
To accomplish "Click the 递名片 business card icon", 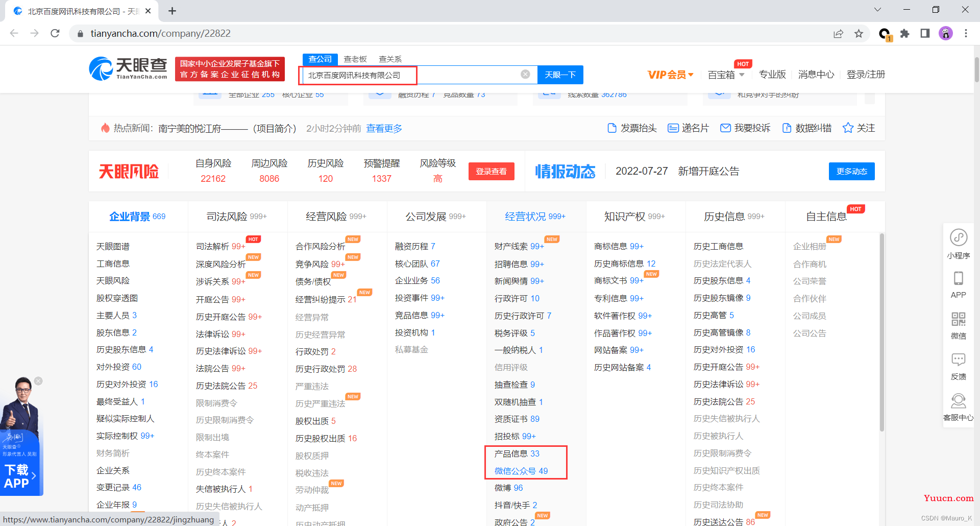I will coord(673,128).
